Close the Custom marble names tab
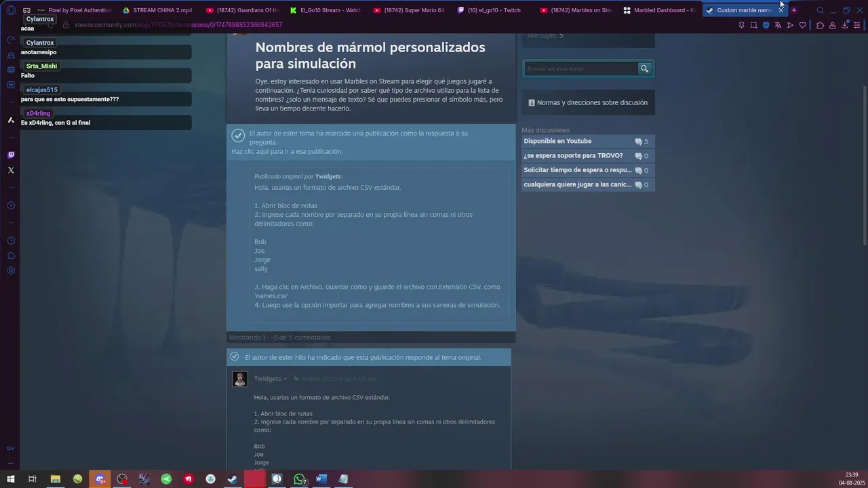The height and width of the screenshot is (488, 868). (x=781, y=10)
